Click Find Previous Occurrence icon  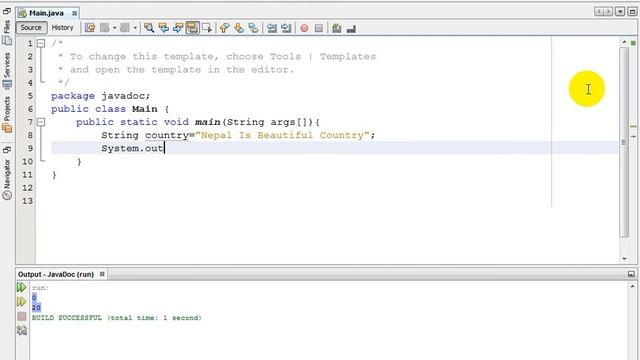tap(164, 28)
